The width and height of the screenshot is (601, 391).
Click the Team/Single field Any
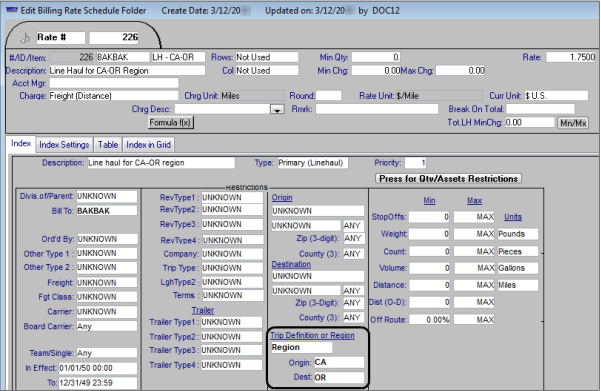coord(107,353)
